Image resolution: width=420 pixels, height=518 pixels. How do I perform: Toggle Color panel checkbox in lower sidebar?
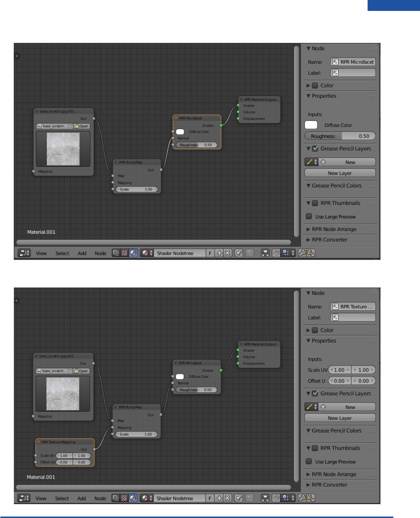(x=315, y=330)
